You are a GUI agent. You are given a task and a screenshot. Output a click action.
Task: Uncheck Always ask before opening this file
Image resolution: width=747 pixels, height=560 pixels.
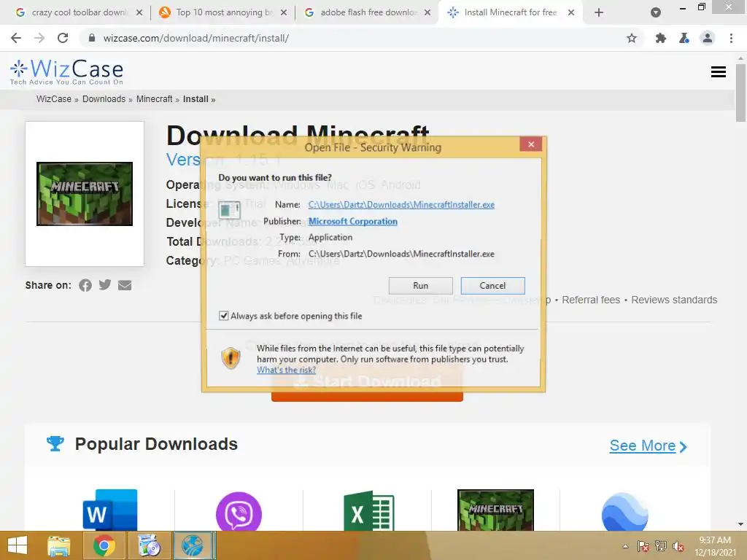coord(223,316)
